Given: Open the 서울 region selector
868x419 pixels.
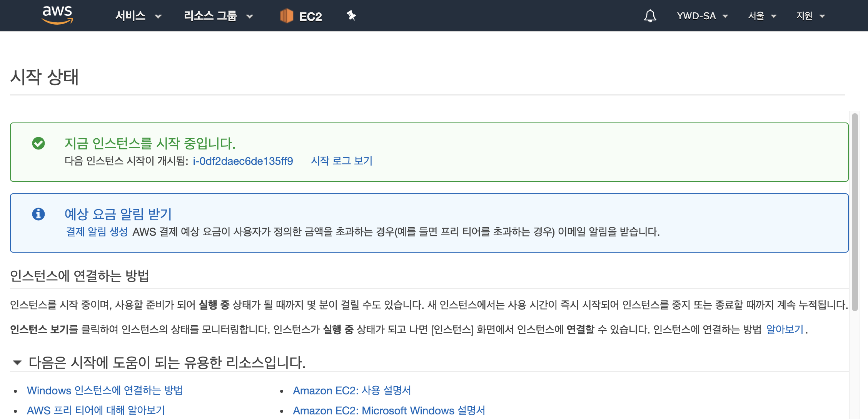Looking at the screenshot, I should [x=762, y=16].
